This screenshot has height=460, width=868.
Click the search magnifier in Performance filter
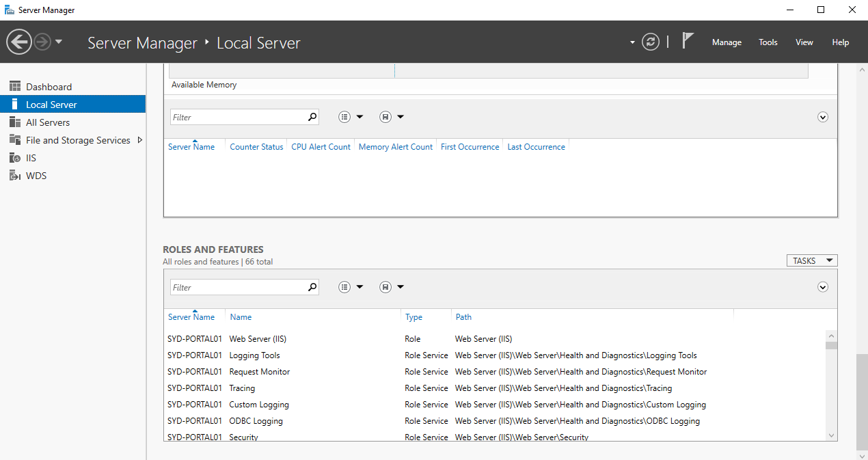pyautogui.click(x=312, y=117)
